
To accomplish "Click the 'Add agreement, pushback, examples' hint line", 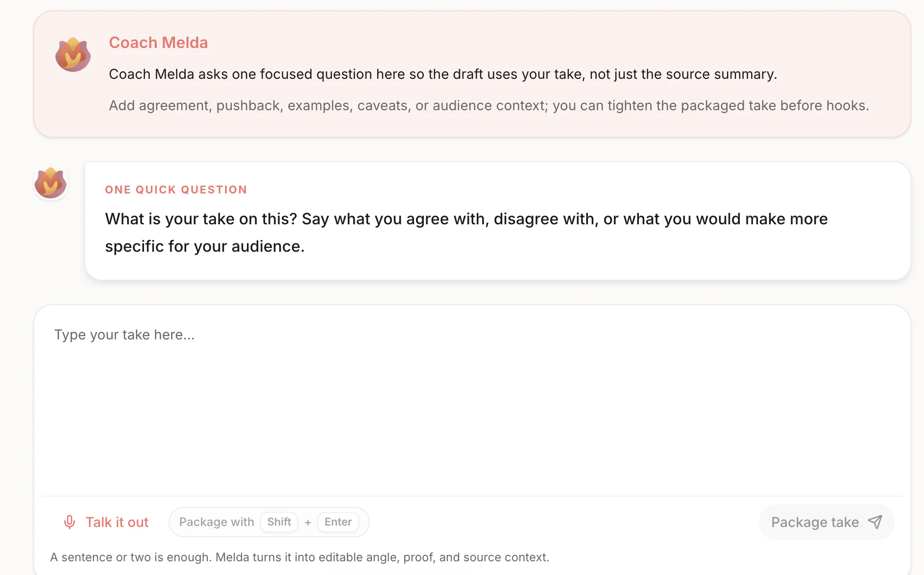I will [489, 105].
